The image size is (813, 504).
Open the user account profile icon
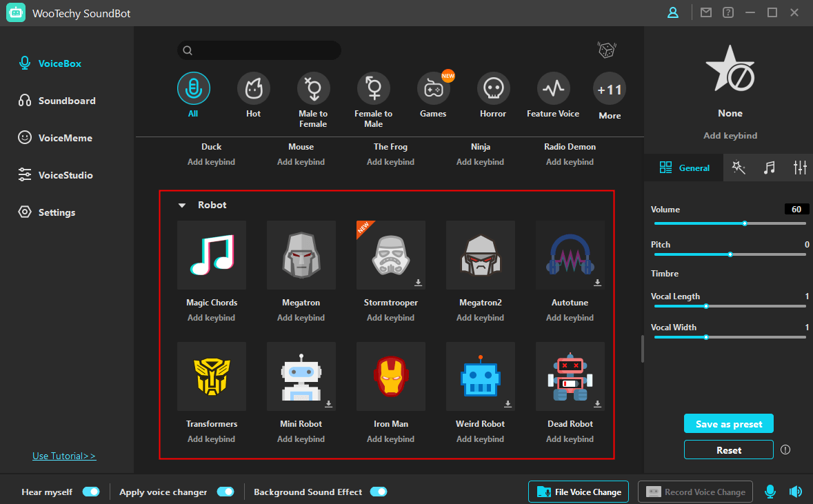pyautogui.click(x=672, y=12)
